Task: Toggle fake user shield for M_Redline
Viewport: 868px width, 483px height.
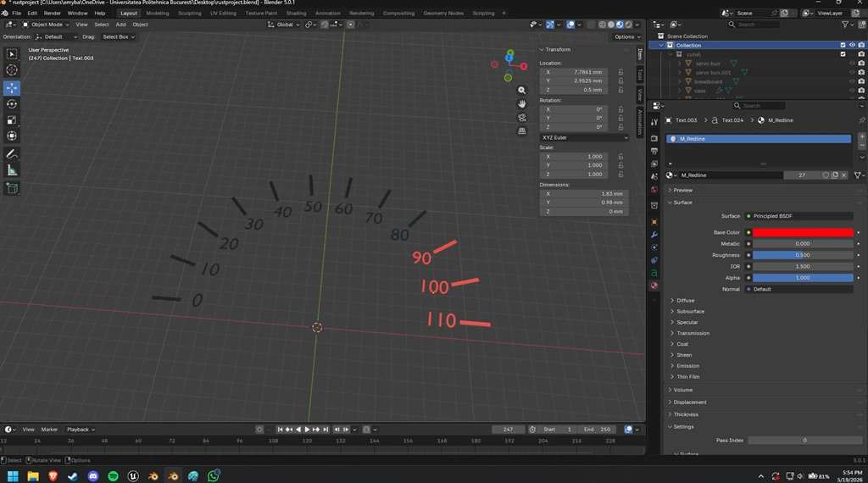Action: pyautogui.click(x=826, y=175)
